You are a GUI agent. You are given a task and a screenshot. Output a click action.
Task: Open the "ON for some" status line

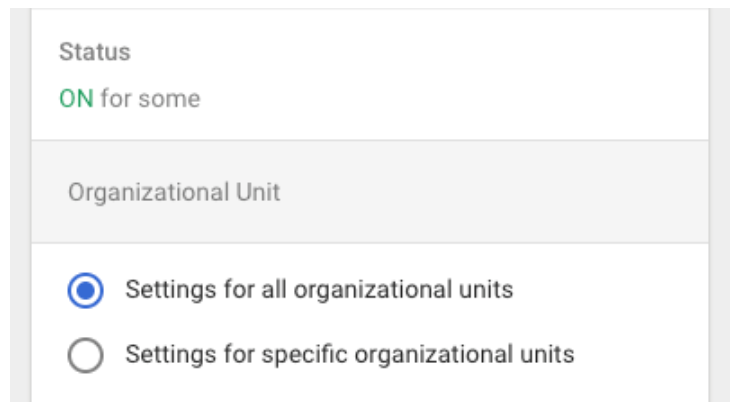click(130, 99)
